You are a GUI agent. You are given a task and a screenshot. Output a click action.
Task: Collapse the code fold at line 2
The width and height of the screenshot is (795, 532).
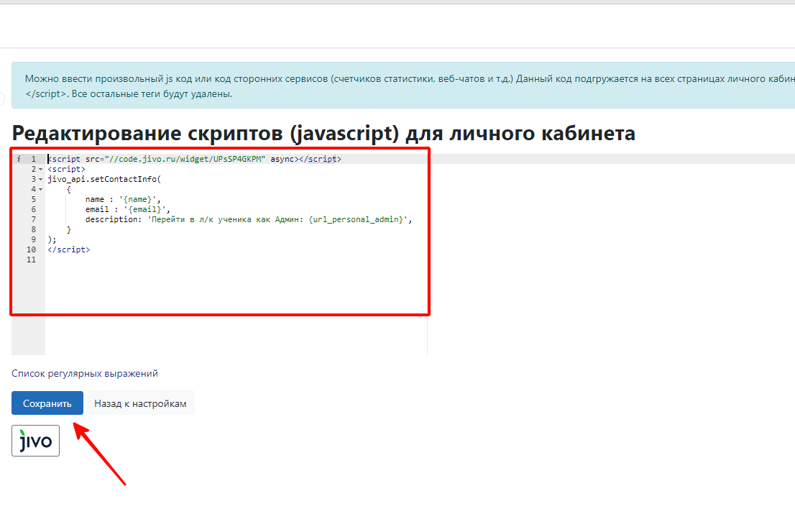(40, 170)
